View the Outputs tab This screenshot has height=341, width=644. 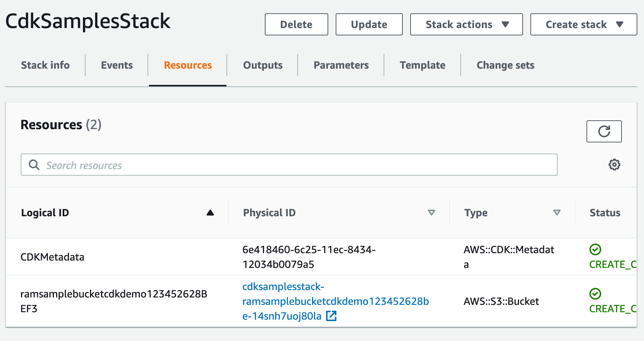pyautogui.click(x=263, y=65)
